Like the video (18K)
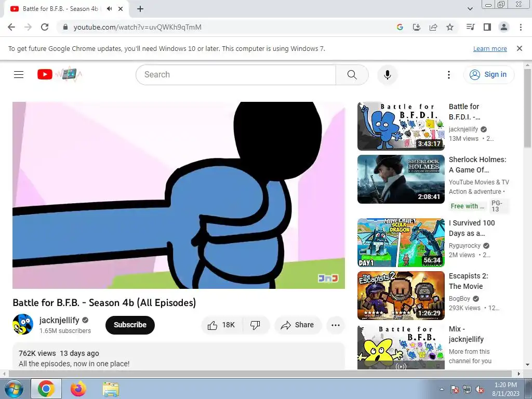Viewport: 532px width, 399px height. click(222, 325)
